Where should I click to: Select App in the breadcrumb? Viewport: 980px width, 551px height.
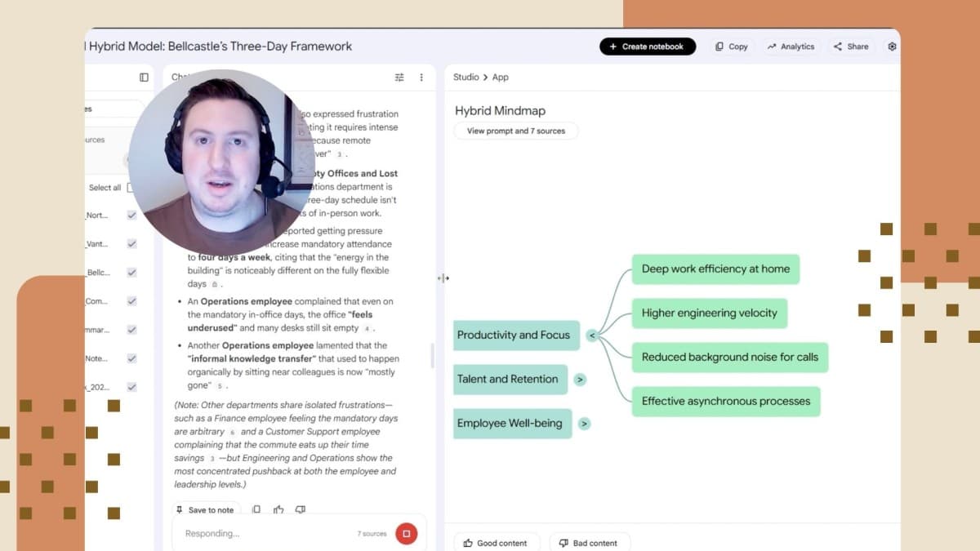point(501,78)
